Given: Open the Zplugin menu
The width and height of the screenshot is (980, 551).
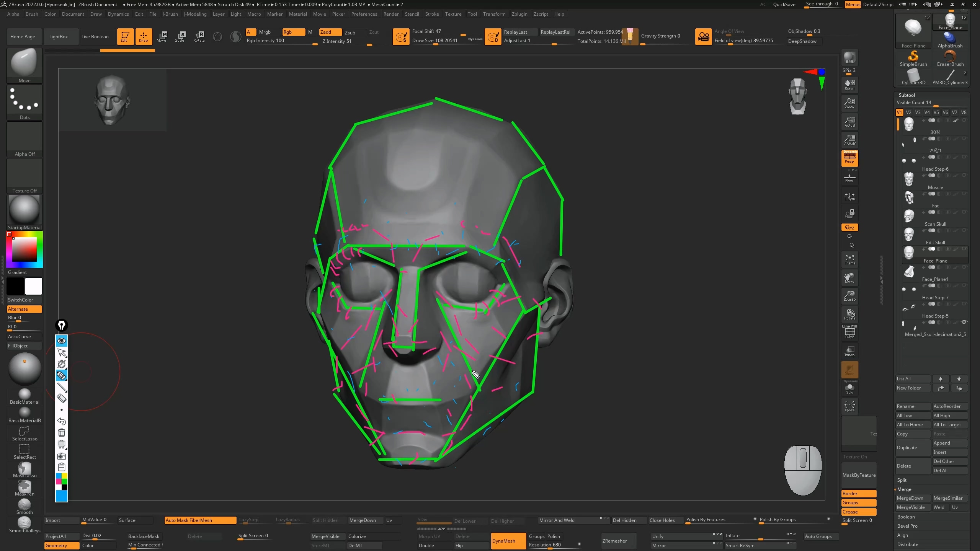Looking at the screenshot, I should pos(519,14).
